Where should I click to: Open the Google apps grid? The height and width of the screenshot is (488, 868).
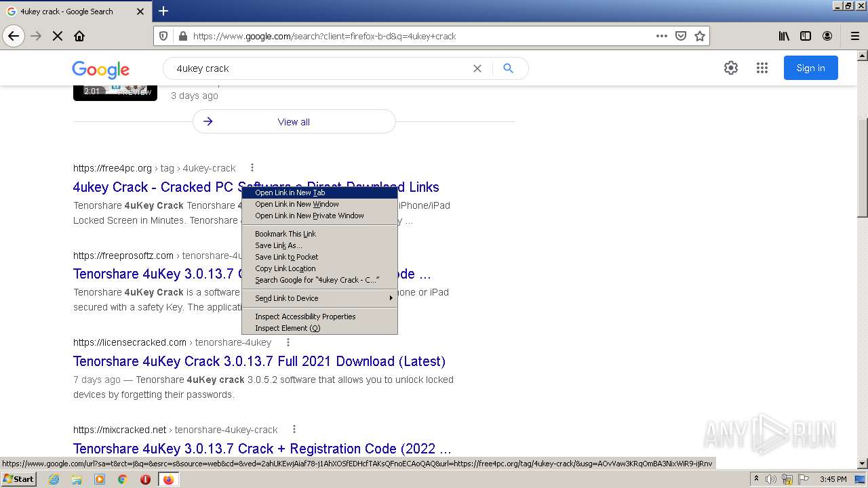pyautogui.click(x=762, y=68)
